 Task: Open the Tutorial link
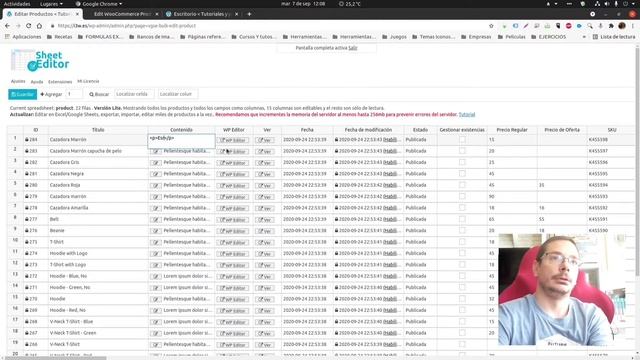[x=467, y=115]
